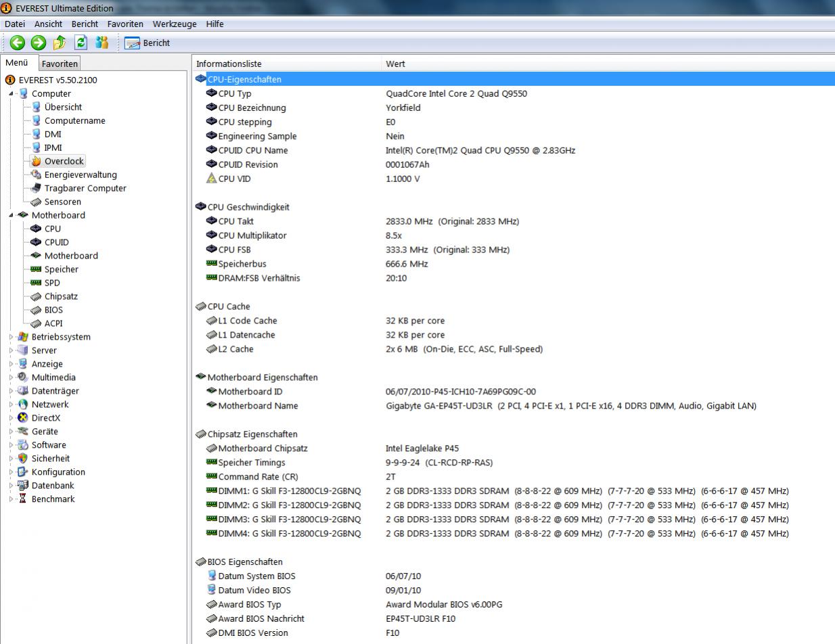Select EVEREST v5.50.2100 root tree node
The height and width of the screenshot is (644, 835).
pyautogui.click(x=58, y=80)
